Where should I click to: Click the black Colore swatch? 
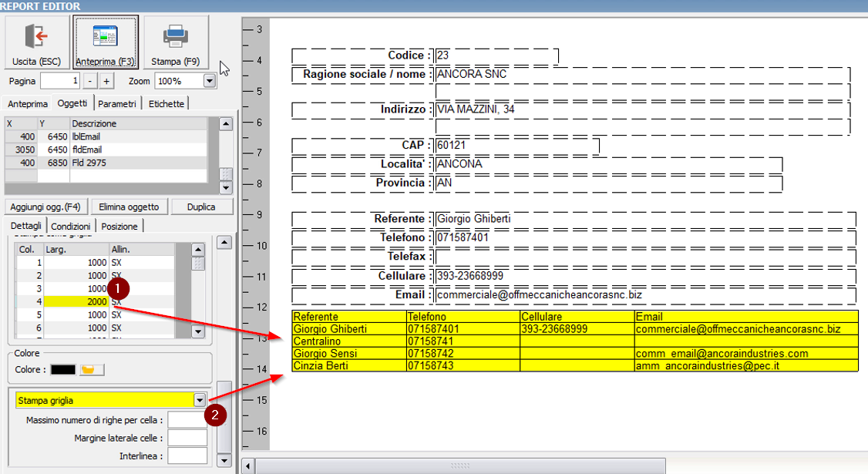[63, 370]
